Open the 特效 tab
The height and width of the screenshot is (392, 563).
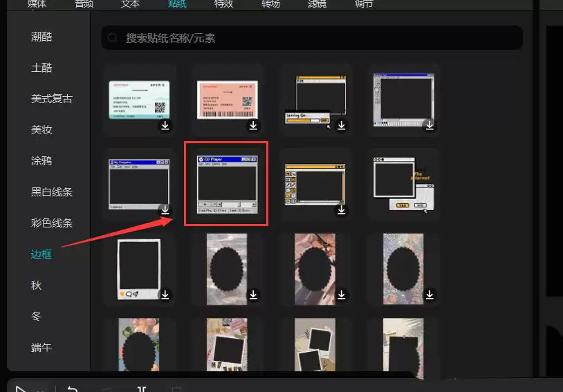pyautogui.click(x=223, y=4)
